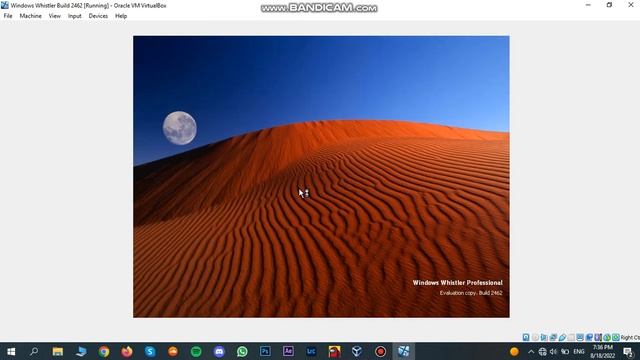
Task: Open the Machine menu
Action: click(x=31, y=16)
